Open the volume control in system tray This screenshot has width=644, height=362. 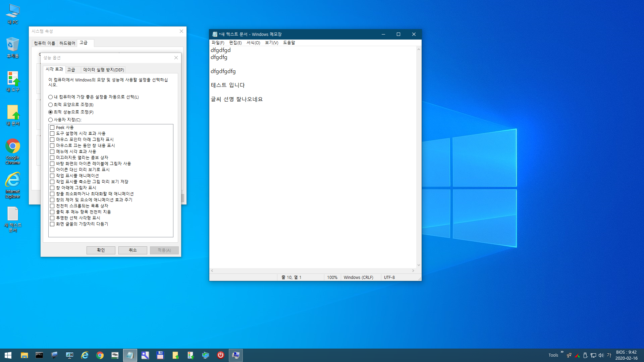601,355
